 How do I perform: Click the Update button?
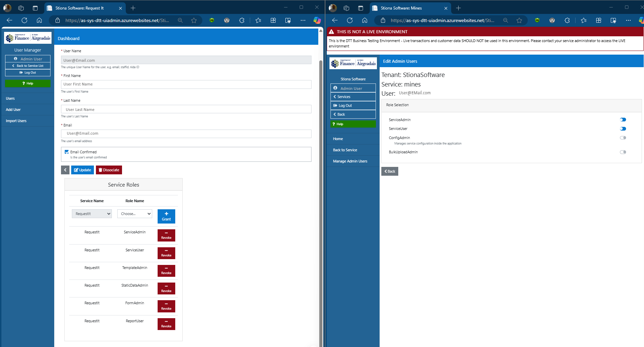pos(82,170)
